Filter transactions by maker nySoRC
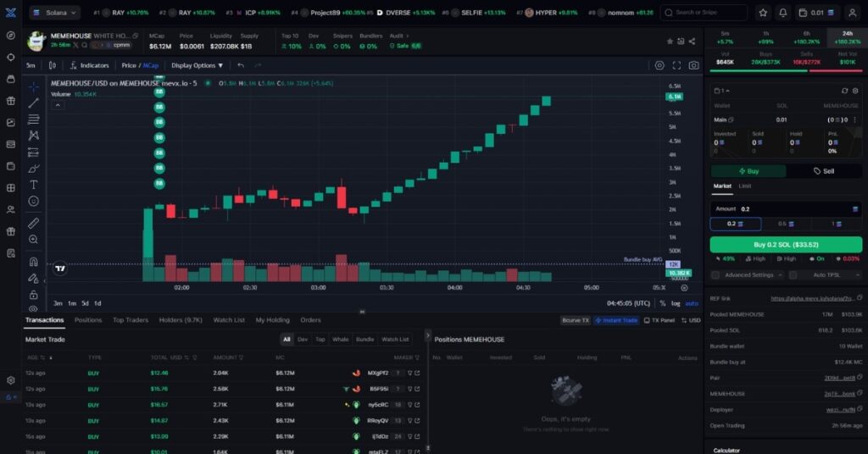868x454 pixels. coord(410,405)
